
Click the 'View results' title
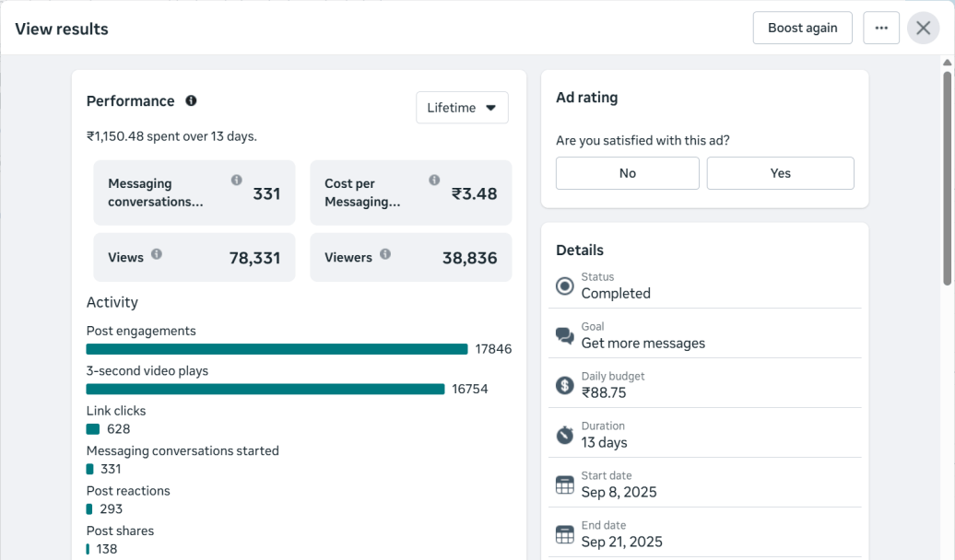click(62, 29)
